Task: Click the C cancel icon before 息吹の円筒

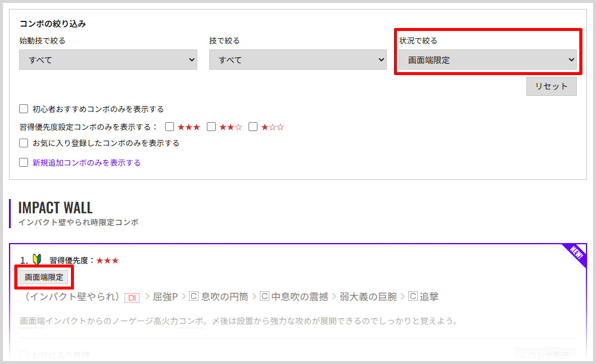Action: (x=194, y=296)
